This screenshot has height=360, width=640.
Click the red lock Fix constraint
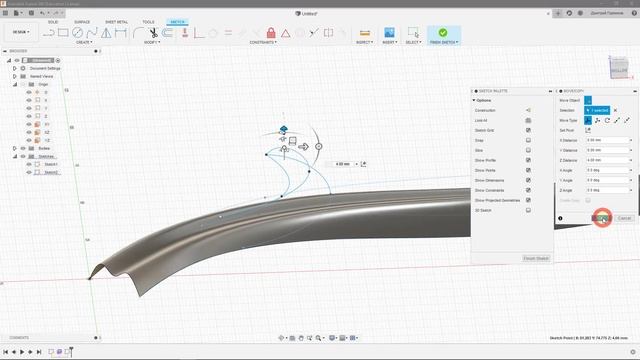(271, 33)
